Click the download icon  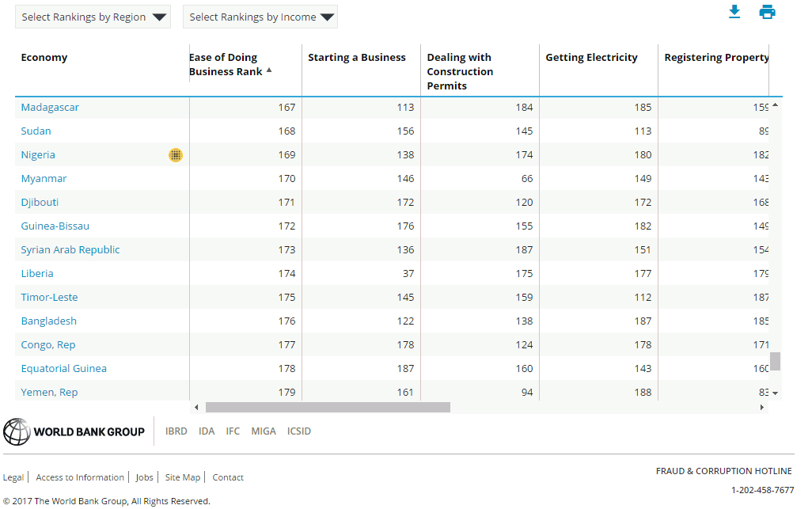tap(734, 12)
